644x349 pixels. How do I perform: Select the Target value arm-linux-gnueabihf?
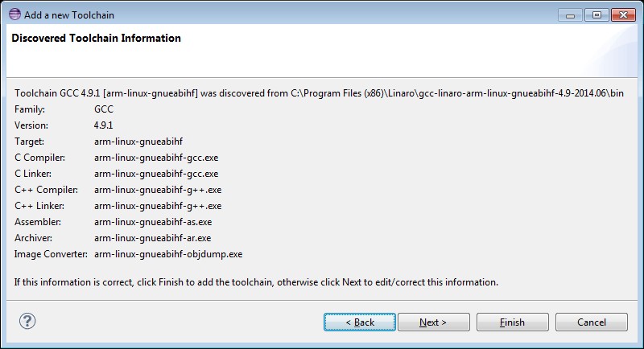pyautogui.click(x=138, y=142)
